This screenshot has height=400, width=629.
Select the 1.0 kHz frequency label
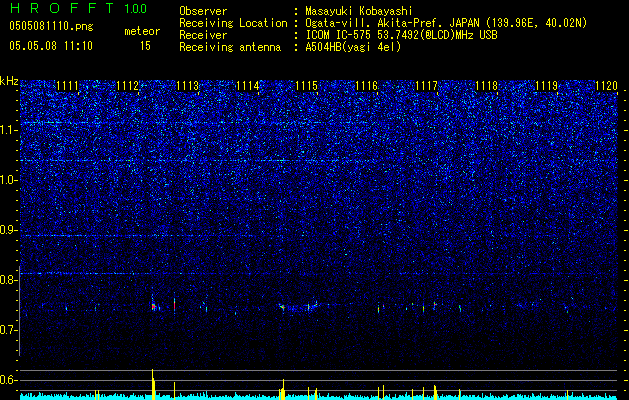click(9, 181)
